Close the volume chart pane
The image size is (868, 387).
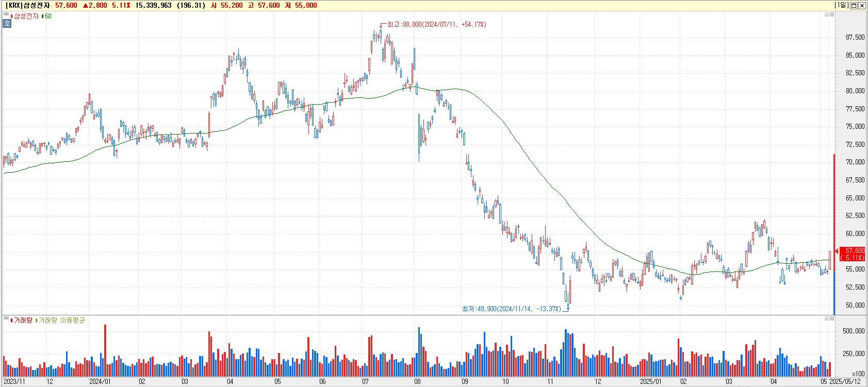(831, 318)
